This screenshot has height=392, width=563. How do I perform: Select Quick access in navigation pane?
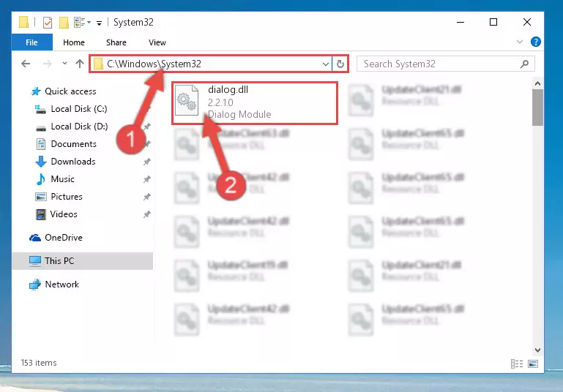click(x=70, y=91)
